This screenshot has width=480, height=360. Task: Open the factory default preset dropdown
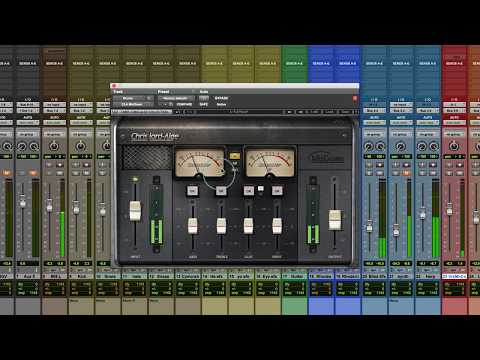coord(176,98)
